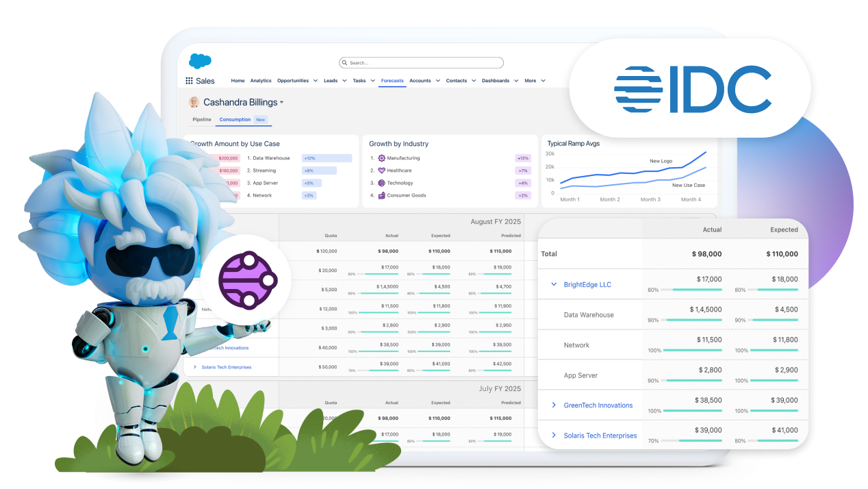Open the App Launcher grid icon
This screenshot has width=868, height=489.
(189, 81)
